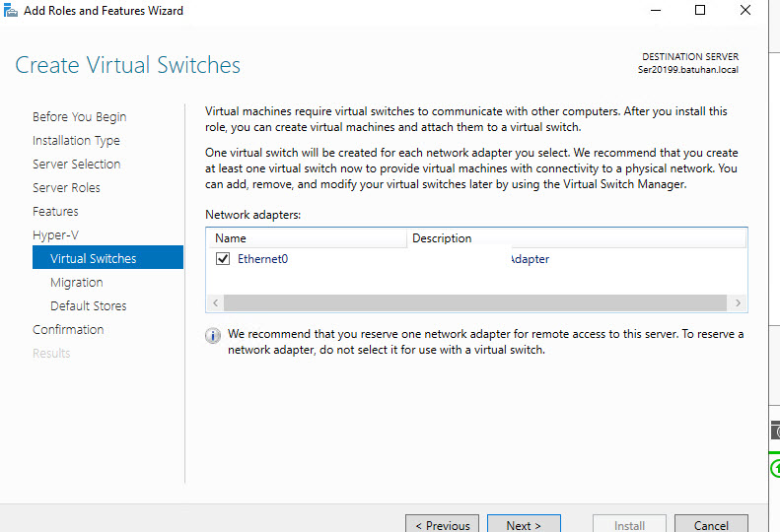The height and width of the screenshot is (532, 780).
Task: Uncheck the Ethernet0 network adapter checkbox
Action: click(x=223, y=259)
